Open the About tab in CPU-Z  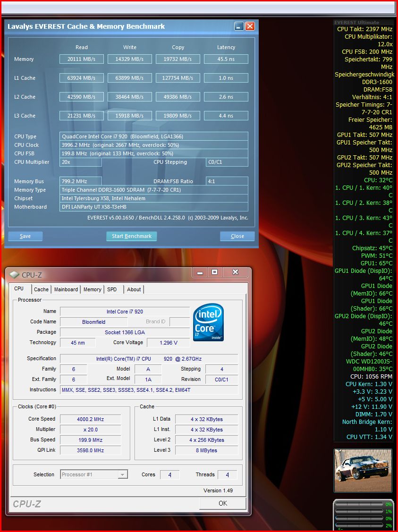click(134, 289)
